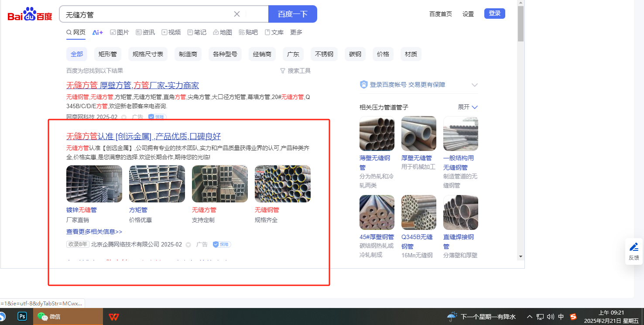The height and width of the screenshot is (325, 644).
Task: Click the 登录 button
Action: pos(495,14)
